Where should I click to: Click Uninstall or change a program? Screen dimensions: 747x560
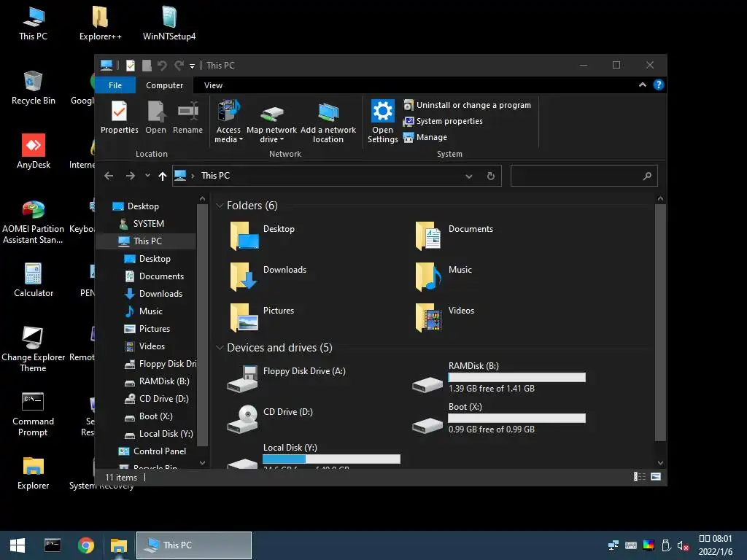[x=467, y=105]
